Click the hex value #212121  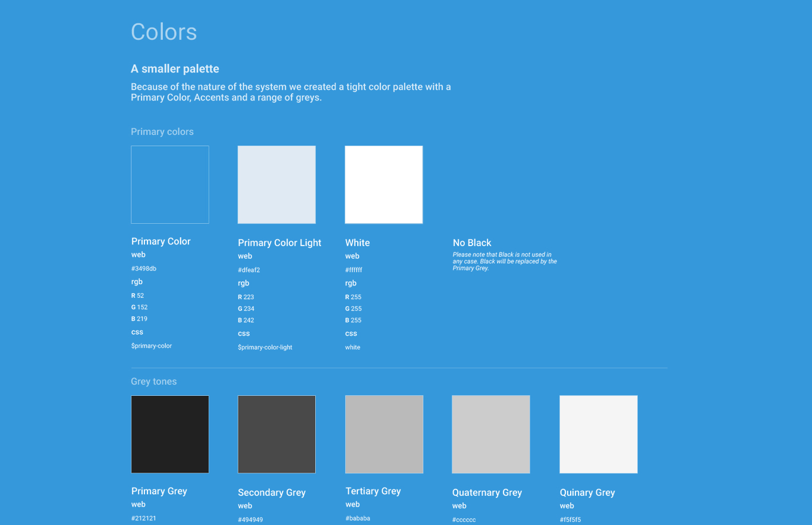144,518
